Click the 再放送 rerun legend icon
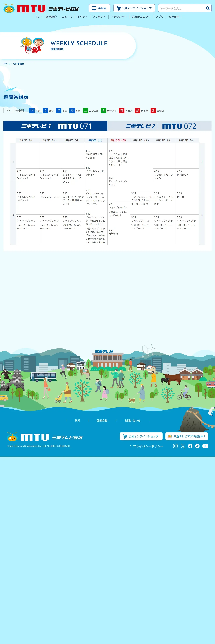Viewport: 215px width, 644px height. point(122,111)
